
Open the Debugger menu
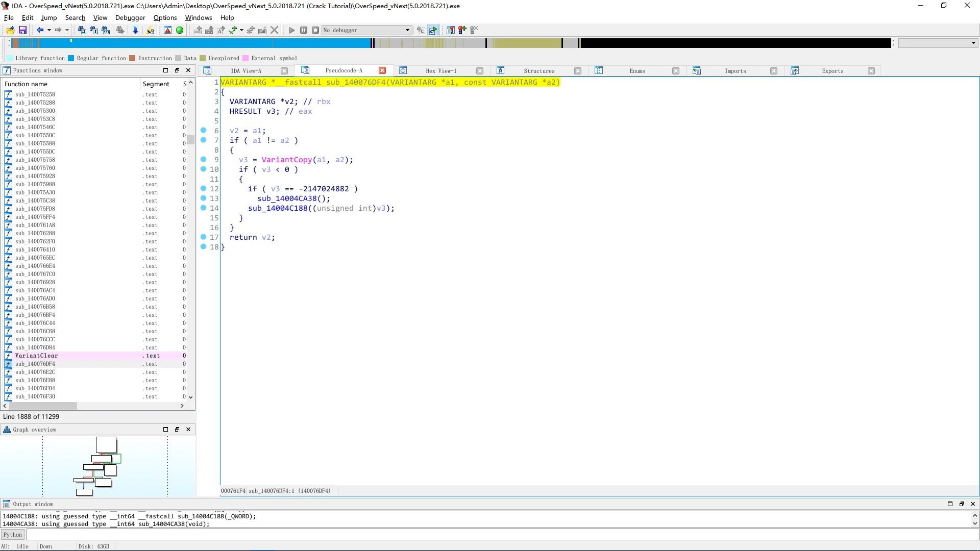130,17
